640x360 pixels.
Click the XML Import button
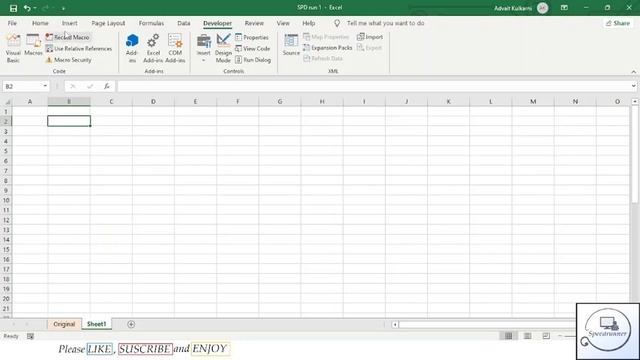(x=370, y=37)
